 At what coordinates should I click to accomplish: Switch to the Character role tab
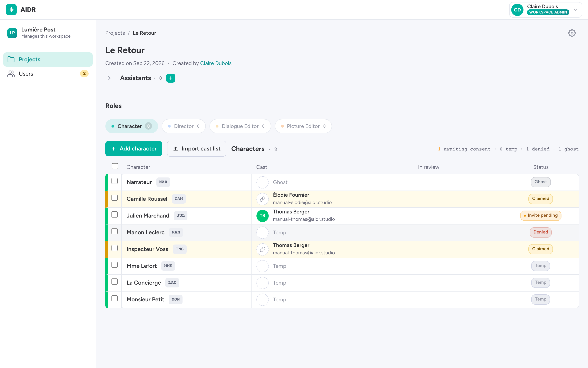coord(131,126)
